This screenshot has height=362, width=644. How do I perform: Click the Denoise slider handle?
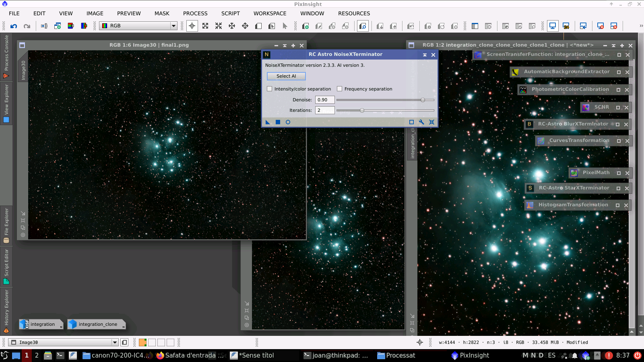(x=423, y=100)
